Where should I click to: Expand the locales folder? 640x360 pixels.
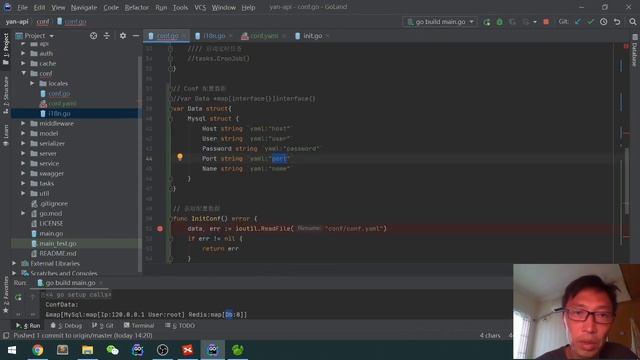coord(33,83)
